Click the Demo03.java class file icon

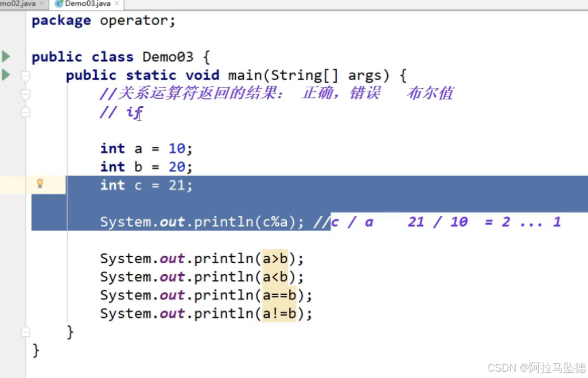[x=59, y=4]
